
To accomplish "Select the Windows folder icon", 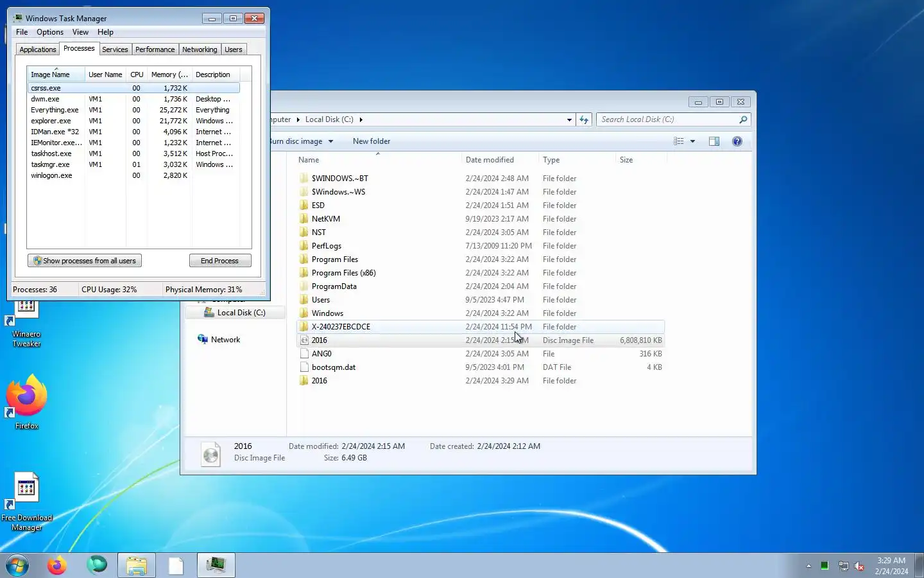I will [x=304, y=313].
